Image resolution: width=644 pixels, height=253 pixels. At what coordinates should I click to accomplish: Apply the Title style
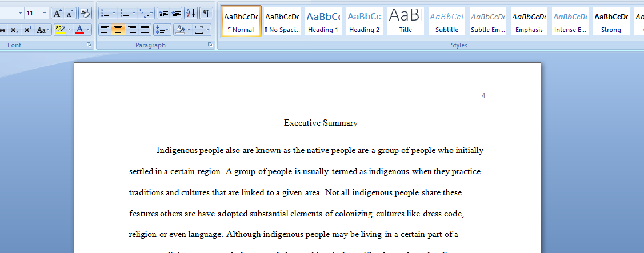tap(405, 21)
